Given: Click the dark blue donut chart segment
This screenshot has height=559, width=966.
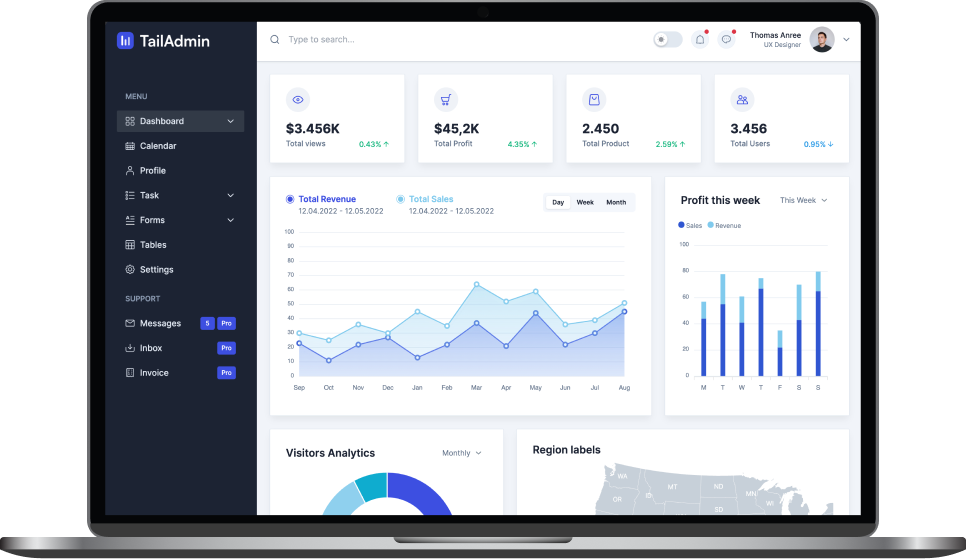Looking at the screenshot, I should click(422, 490).
